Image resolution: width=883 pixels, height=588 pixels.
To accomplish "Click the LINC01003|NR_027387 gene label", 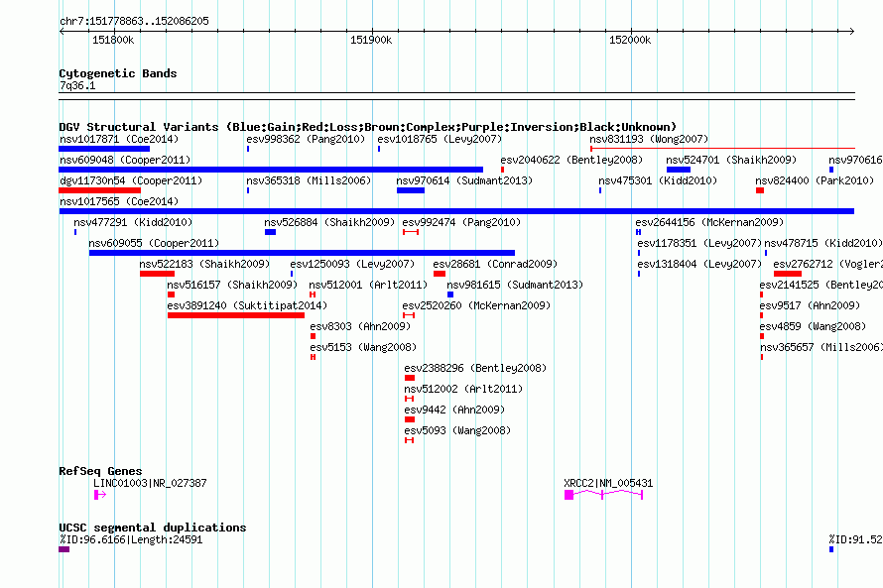I will pyautogui.click(x=150, y=483).
